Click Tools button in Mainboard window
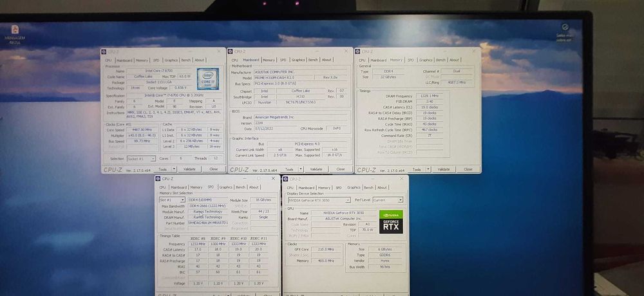644x296 pixels. pyautogui.click(x=290, y=169)
